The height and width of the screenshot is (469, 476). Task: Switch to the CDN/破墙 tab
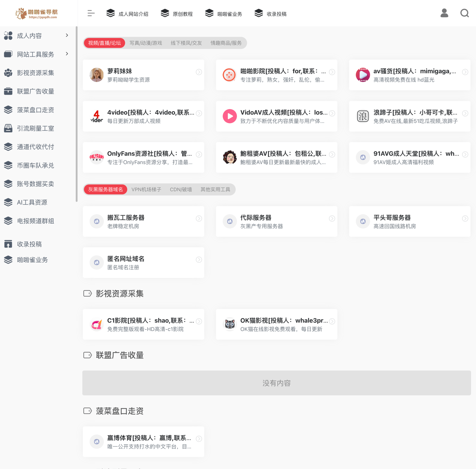pyautogui.click(x=181, y=189)
